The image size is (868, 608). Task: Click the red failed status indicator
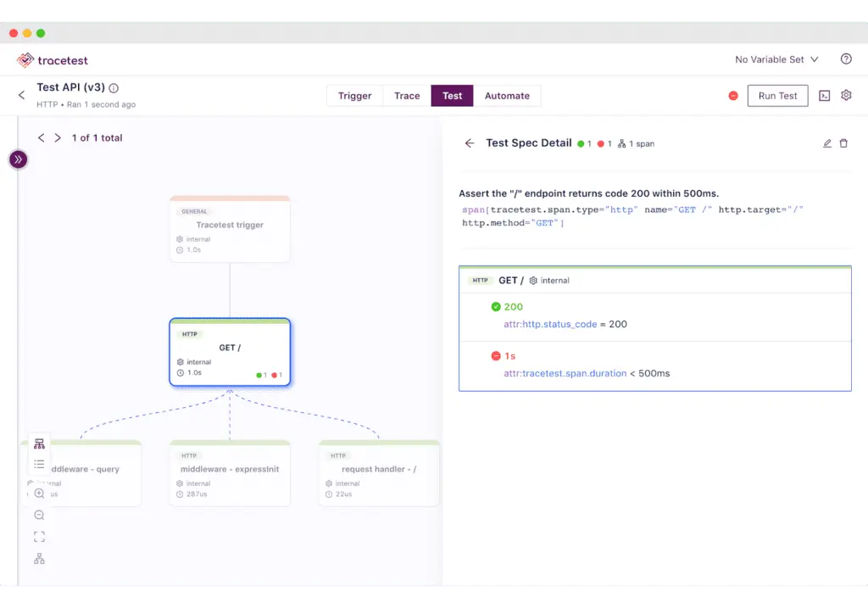click(733, 96)
